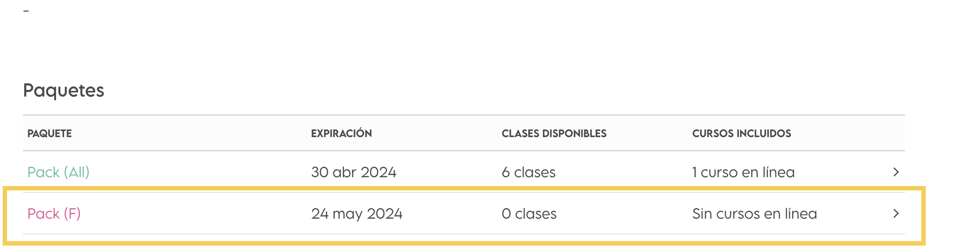Click the dash above the Paquetes section
Image resolution: width=980 pixels, height=246 pixels.
click(26, 11)
